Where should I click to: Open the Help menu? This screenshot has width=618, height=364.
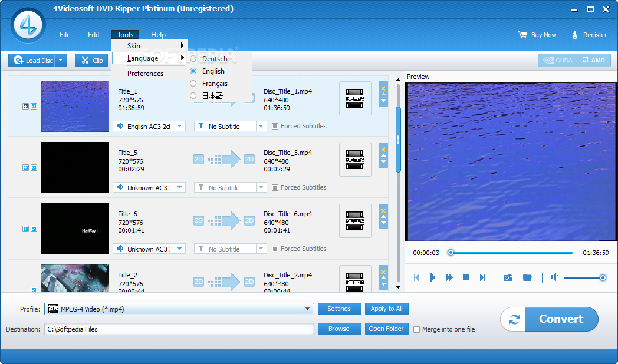(x=158, y=35)
